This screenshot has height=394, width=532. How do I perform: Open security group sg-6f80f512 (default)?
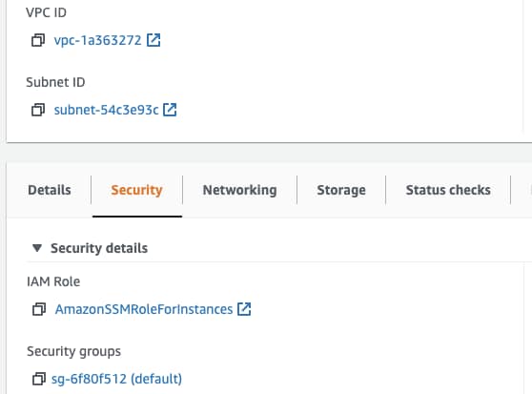(116, 379)
